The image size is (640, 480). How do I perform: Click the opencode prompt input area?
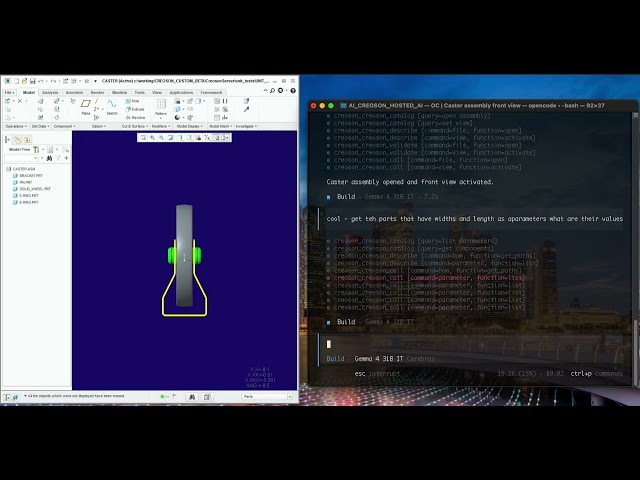coord(473,344)
